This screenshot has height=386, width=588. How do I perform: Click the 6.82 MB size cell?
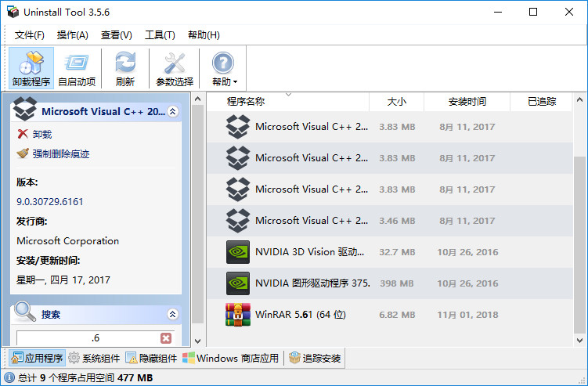pos(397,315)
